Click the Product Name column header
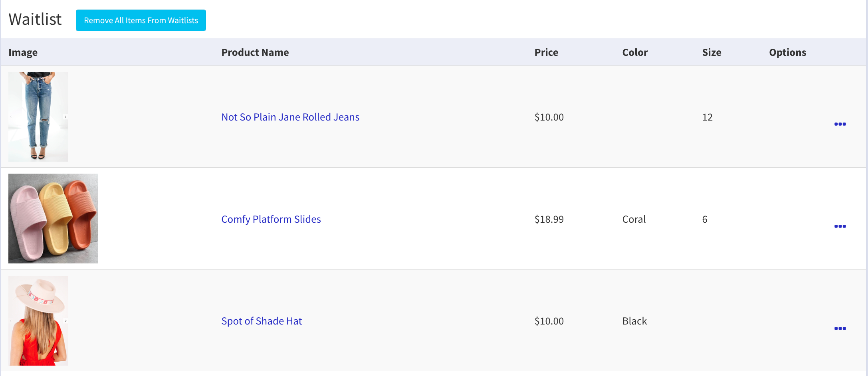 255,52
